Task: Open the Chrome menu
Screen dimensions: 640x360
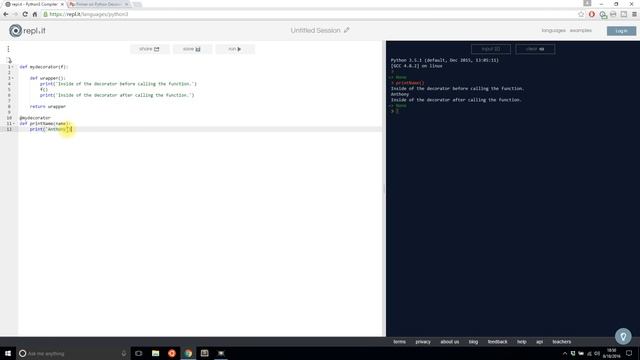Action: [x=634, y=14]
